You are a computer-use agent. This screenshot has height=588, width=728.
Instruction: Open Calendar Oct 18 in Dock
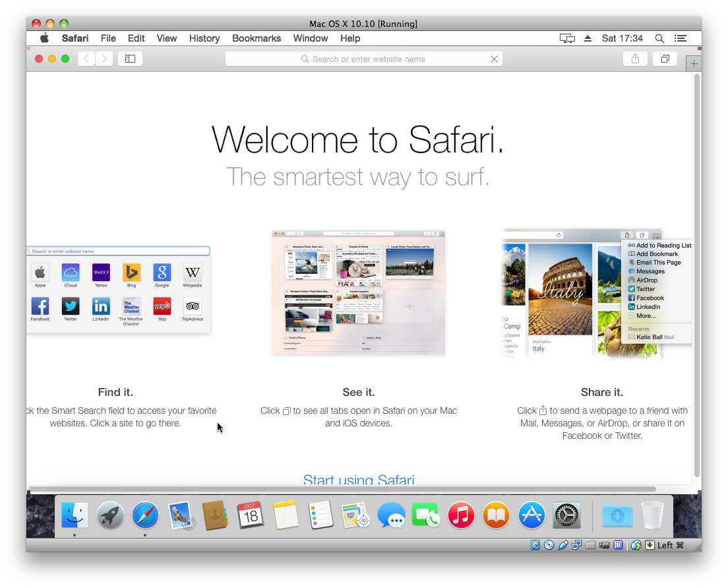pyautogui.click(x=251, y=515)
